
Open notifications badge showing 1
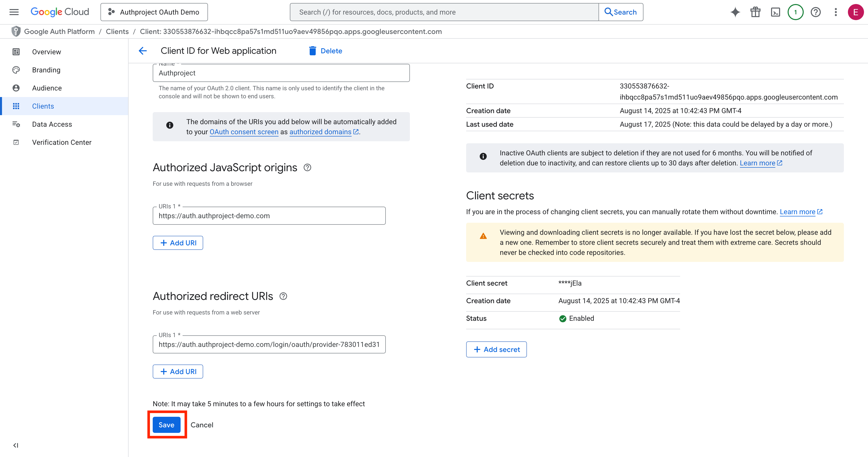click(x=796, y=12)
